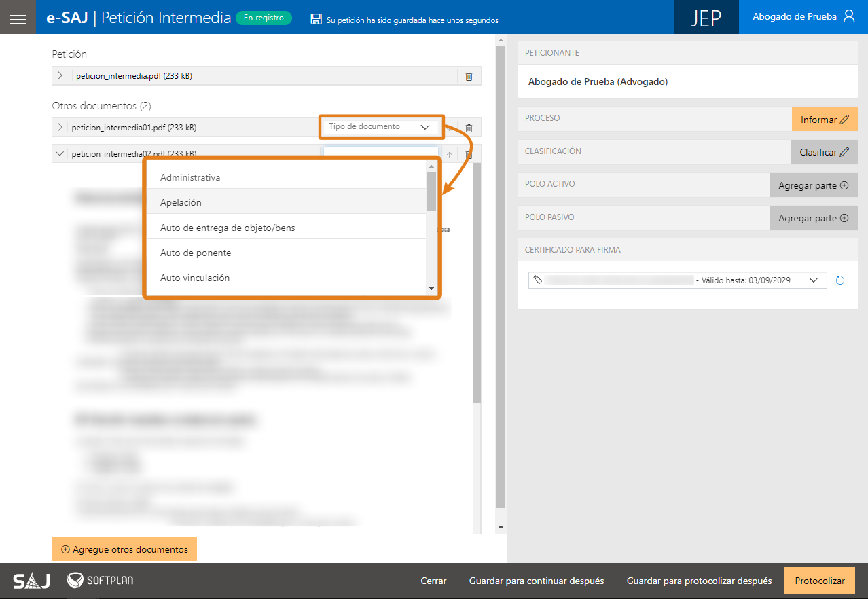Click the peticion_intermedia.pdf file name
Screen dimensions: 868x599
(134, 76)
